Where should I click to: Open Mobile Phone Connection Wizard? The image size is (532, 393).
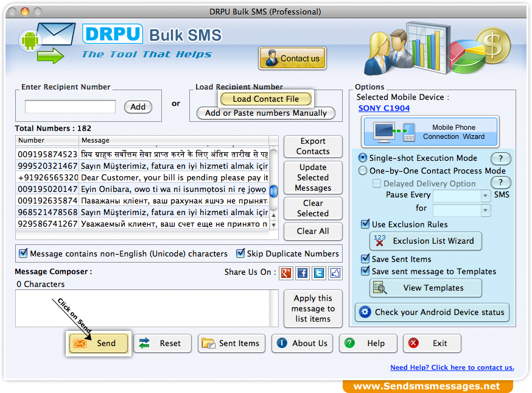(x=430, y=132)
